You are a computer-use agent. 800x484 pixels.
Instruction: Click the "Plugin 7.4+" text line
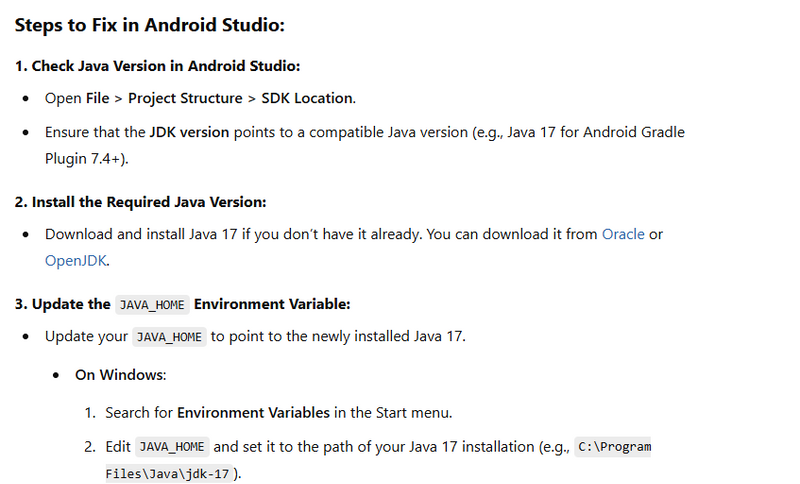86,158
